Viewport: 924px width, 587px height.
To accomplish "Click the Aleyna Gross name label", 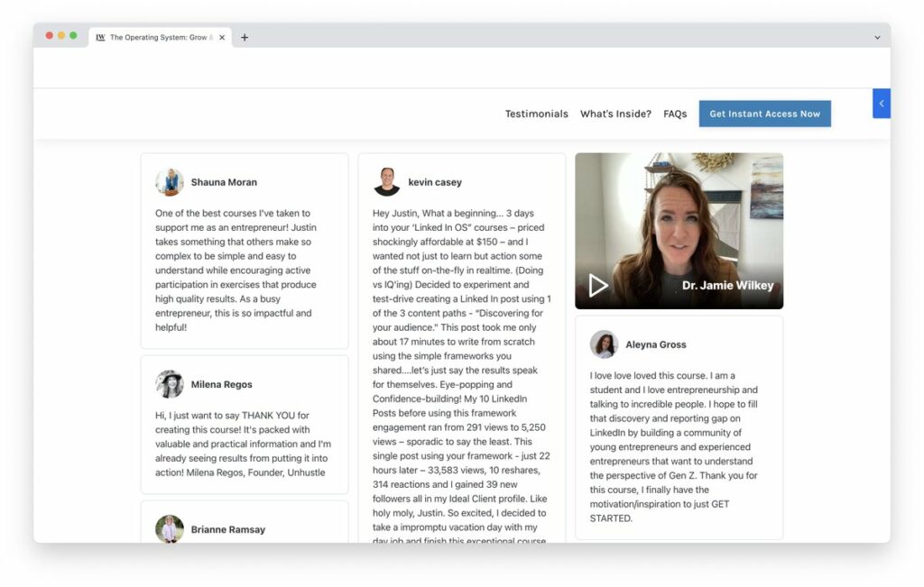I will 655,344.
